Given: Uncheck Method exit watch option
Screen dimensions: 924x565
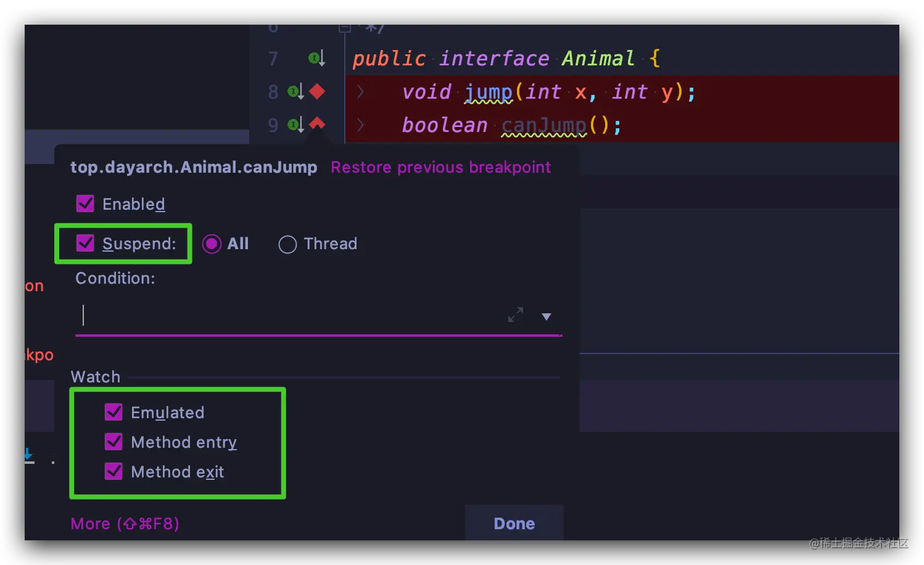Looking at the screenshot, I should tap(113, 471).
